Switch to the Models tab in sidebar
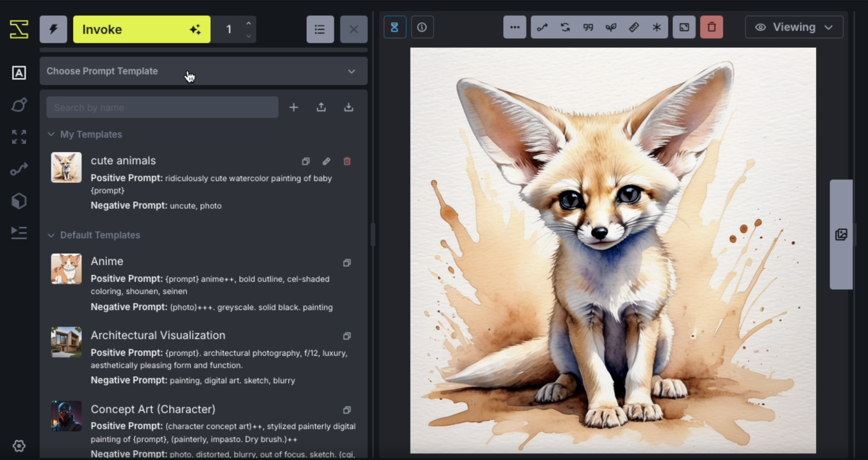 pos(19,201)
